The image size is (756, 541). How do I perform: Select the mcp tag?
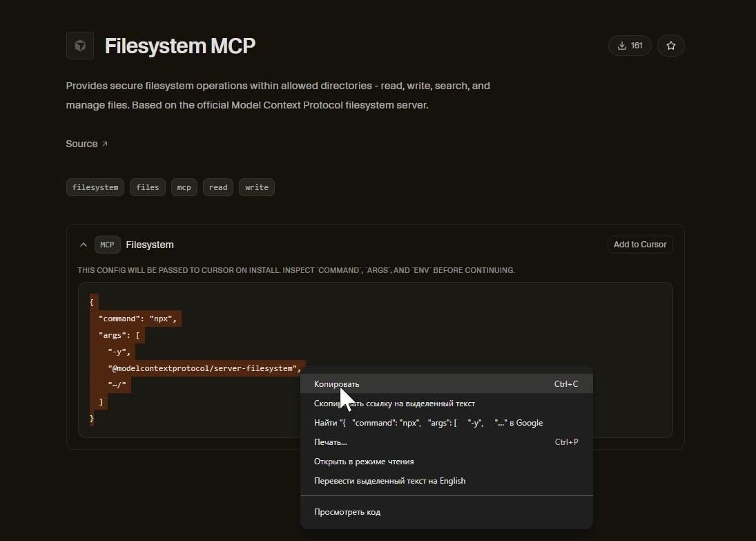[x=184, y=187]
